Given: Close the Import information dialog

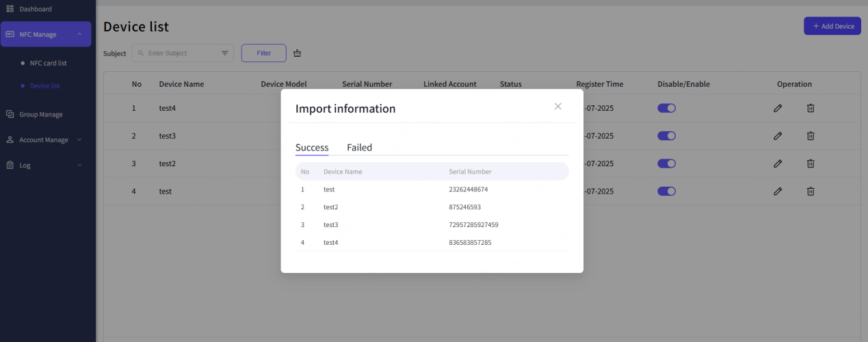Looking at the screenshot, I should point(558,106).
